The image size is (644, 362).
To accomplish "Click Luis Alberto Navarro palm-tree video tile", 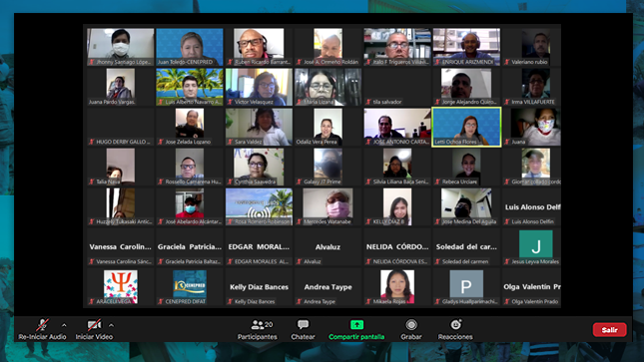I will 190,87.
